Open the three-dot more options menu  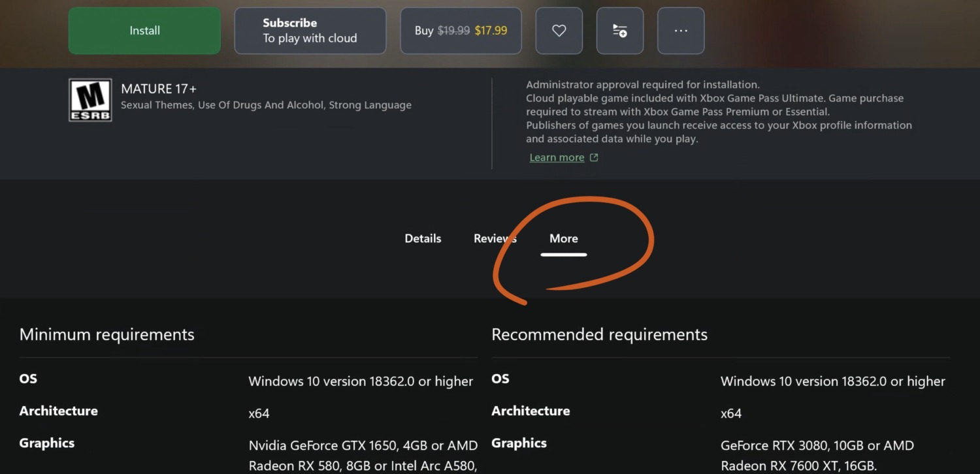coord(681,31)
